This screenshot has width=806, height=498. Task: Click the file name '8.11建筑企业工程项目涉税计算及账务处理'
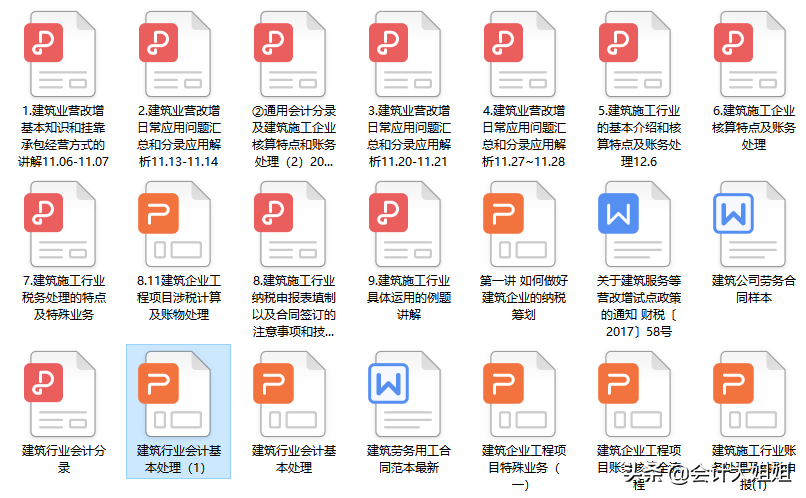[x=178, y=298]
